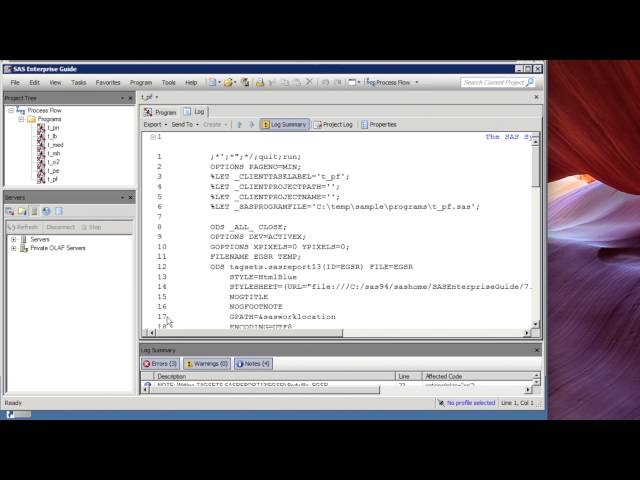Click the Save project toolbar icon
This screenshot has height=480, width=640.
tap(245, 82)
